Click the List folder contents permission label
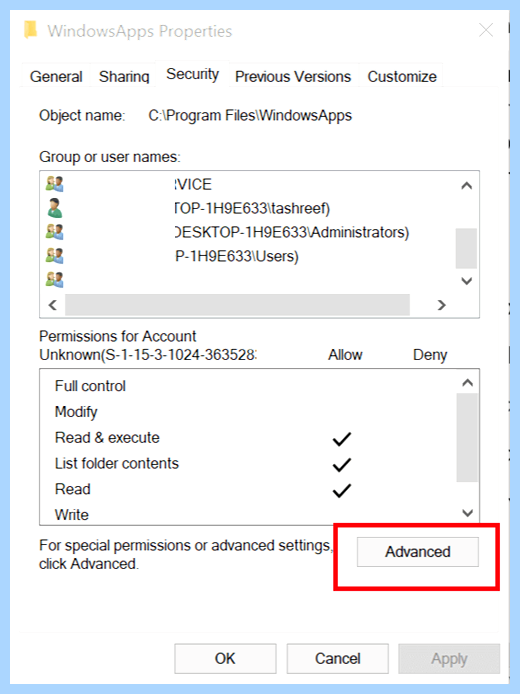 (117, 463)
